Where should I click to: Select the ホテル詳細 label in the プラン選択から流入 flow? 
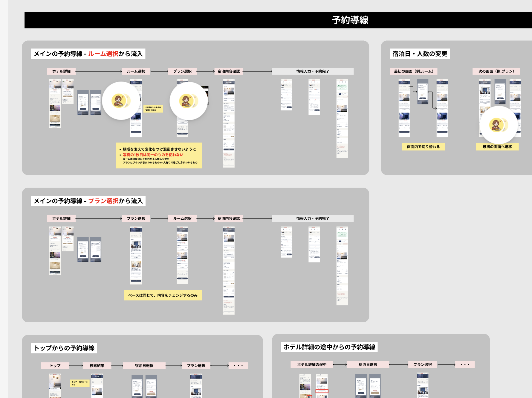[61, 218]
